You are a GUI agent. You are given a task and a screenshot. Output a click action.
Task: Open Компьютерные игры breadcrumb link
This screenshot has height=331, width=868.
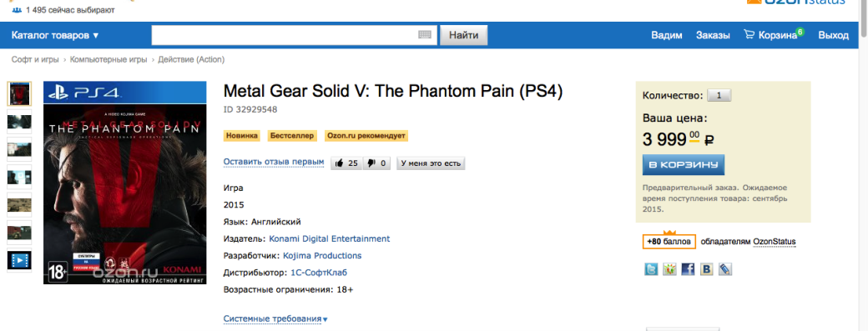click(x=108, y=60)
